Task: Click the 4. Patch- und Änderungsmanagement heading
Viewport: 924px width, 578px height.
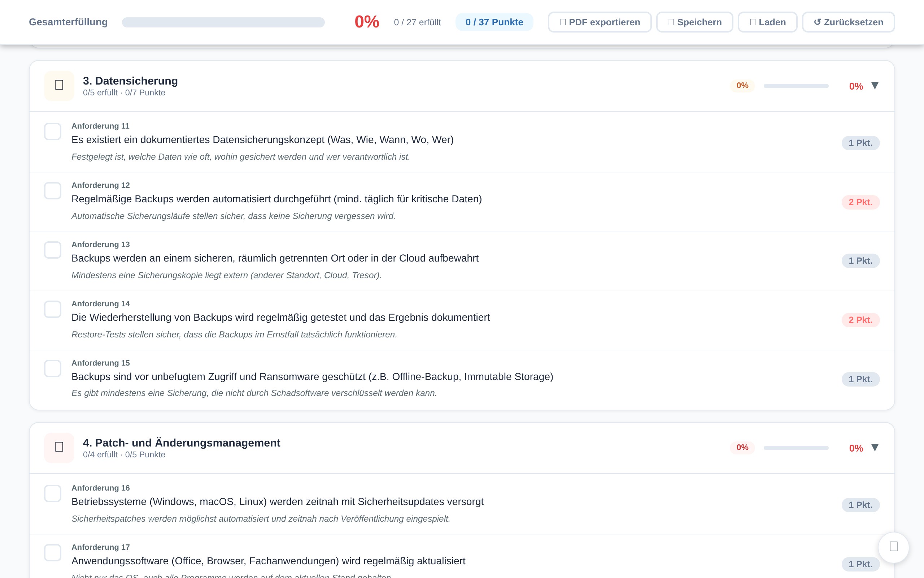Action: point(181,443)
